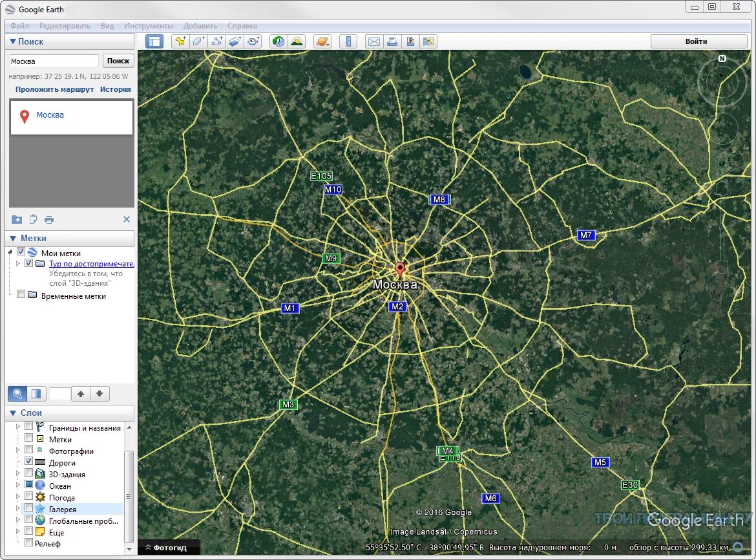Collapse the Метки panel
This screenshot has height=560, width=756.
12,238
